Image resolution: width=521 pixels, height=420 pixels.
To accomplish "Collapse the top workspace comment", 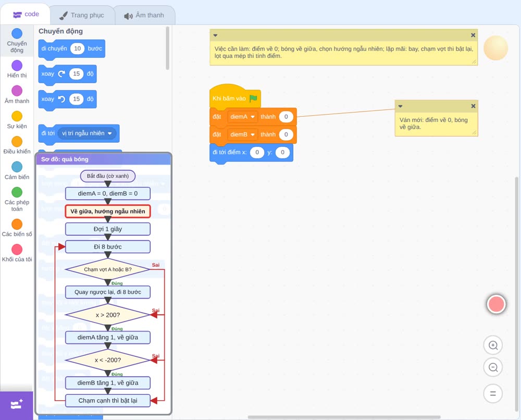I will (215, 35).
